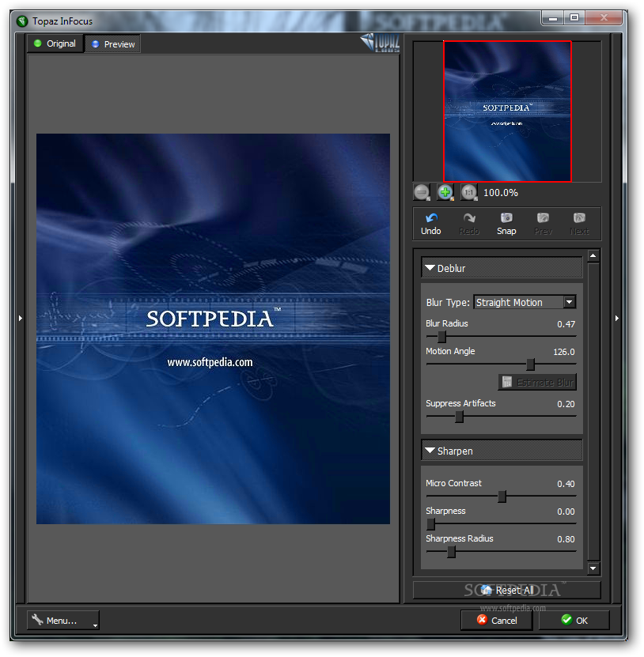Undo the last adjustment
The width and height of the screenshot is (644, 657).
431,225
